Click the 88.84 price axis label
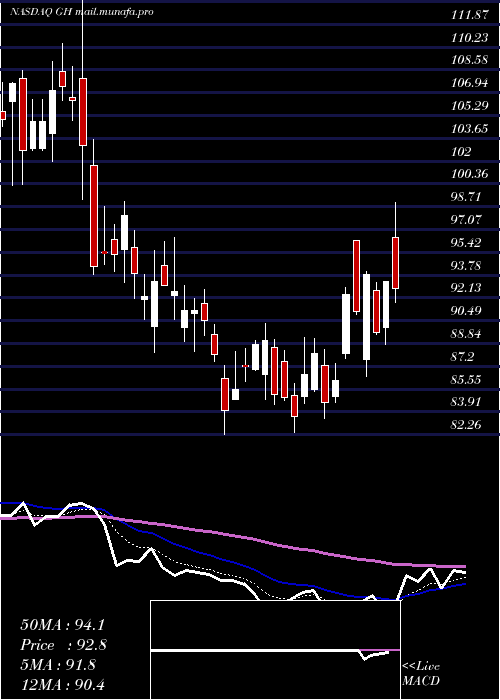This screenshot has width=500, height=700. pyautogui.click(x=467, y=334)
